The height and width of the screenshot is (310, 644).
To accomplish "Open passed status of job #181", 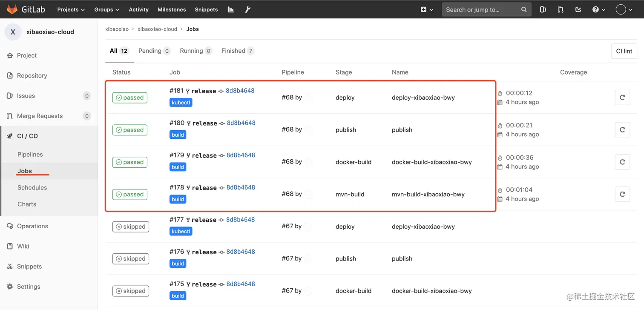I will tap(130, 98).
